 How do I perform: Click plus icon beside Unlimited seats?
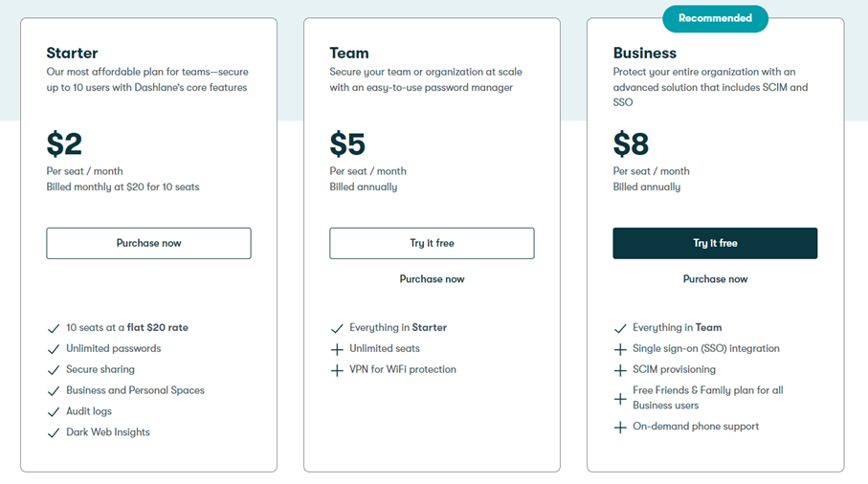(x=337, y=349)
